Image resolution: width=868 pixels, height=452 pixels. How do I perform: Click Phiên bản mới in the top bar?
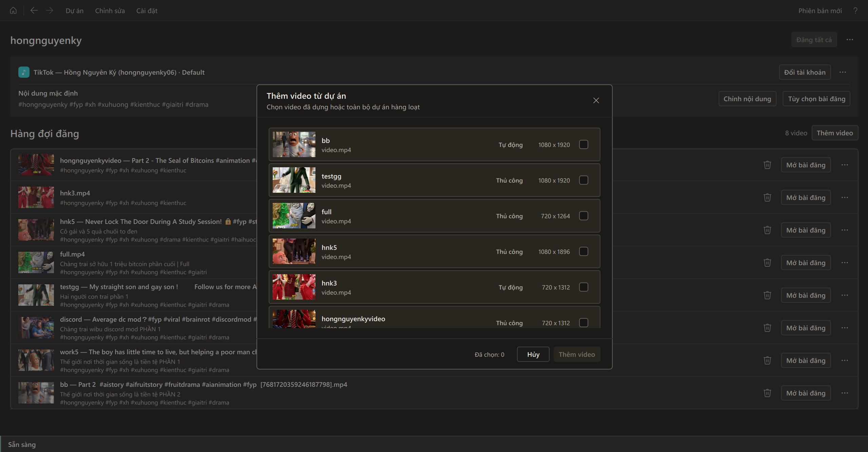820,11
